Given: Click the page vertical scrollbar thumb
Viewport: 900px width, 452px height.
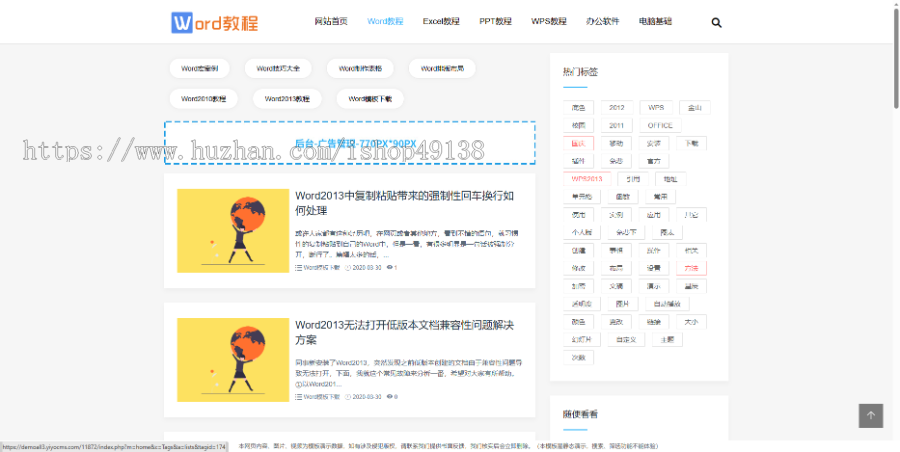Looking at the screenshot, I should (896, 56).
